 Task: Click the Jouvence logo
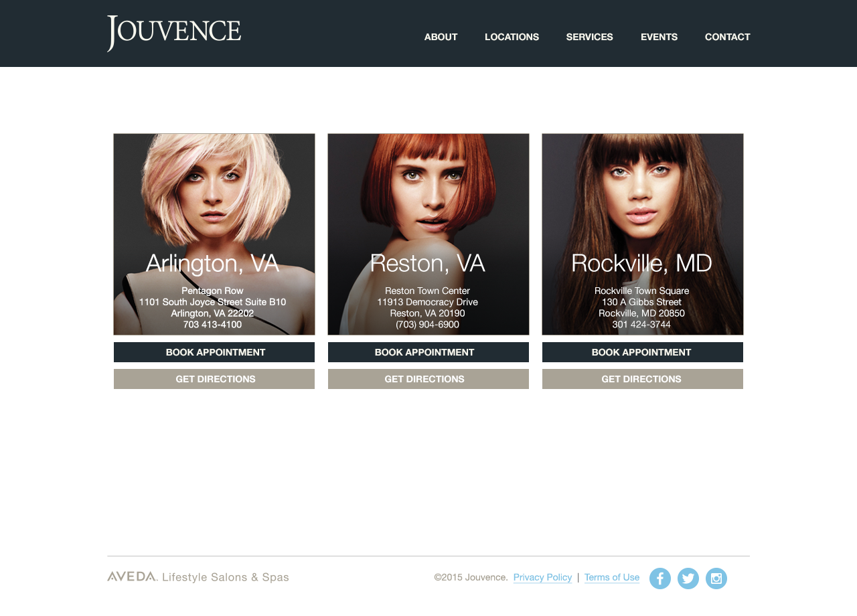click(x=174, y=33)
